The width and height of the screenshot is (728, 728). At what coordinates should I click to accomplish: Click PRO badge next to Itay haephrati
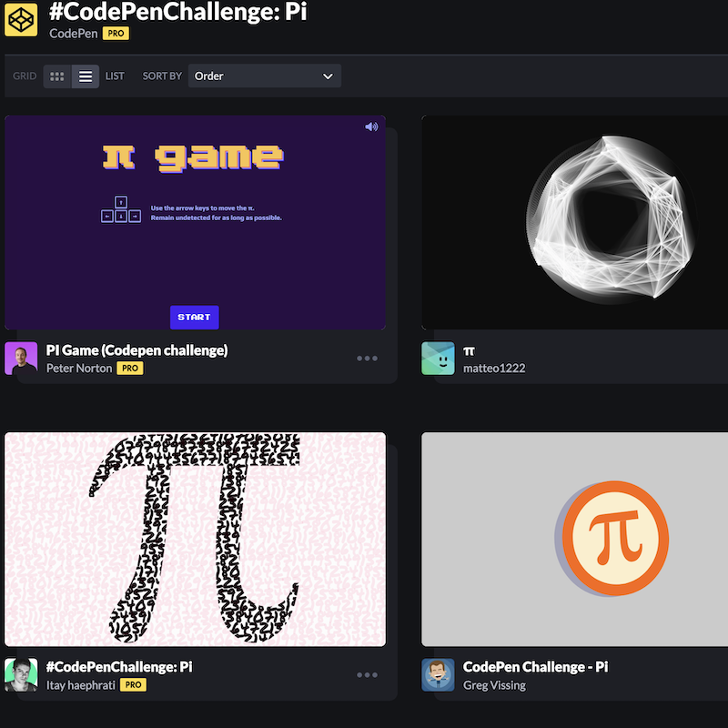133,685
